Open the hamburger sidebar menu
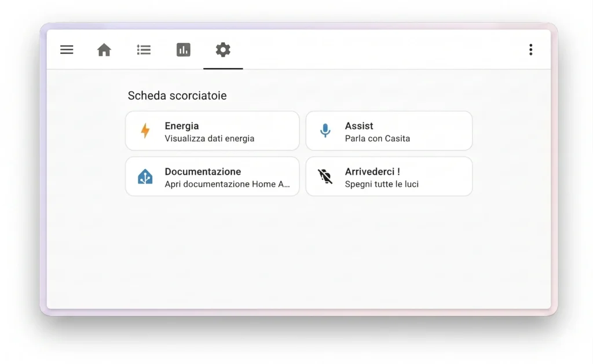This screenshot has height=364, width=593. (67, 50)
